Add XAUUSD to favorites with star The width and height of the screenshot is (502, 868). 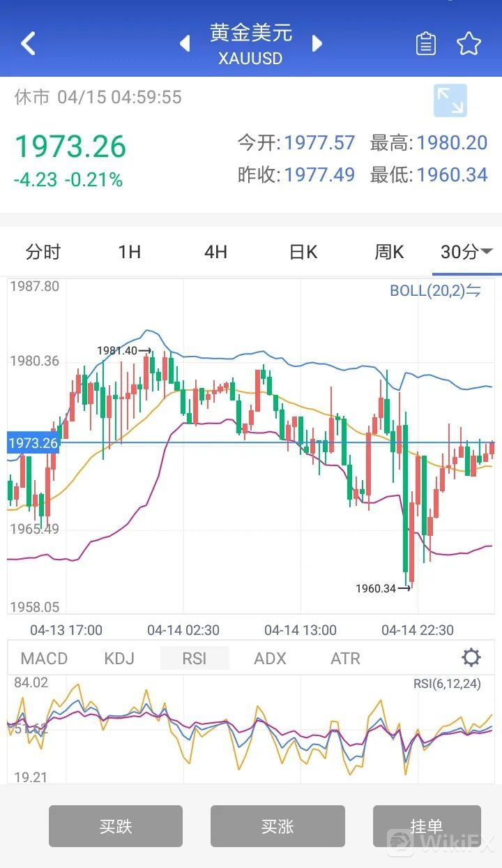pos(469,44)
